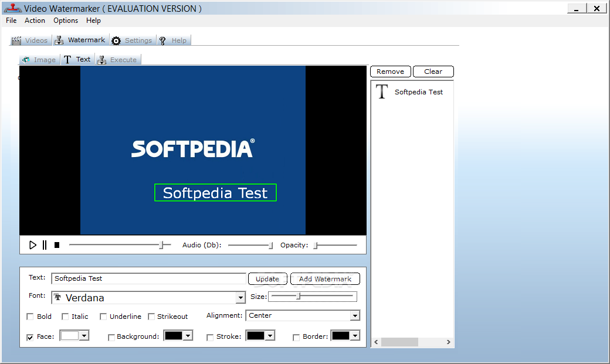This screenshot has height=364, width=610.
Task: Click the Settings tab gear icon
Action: tap(116, 40)
